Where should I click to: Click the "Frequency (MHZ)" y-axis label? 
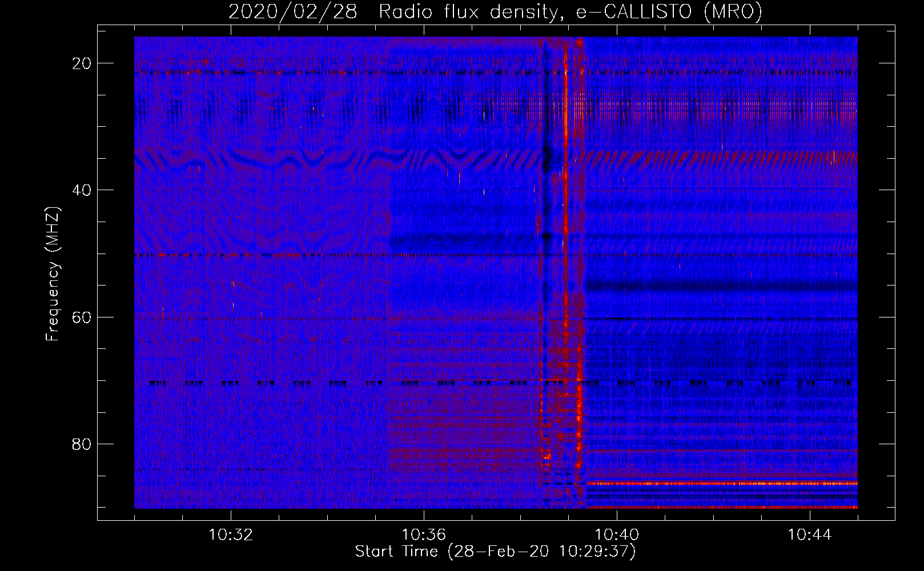(53, 274)
